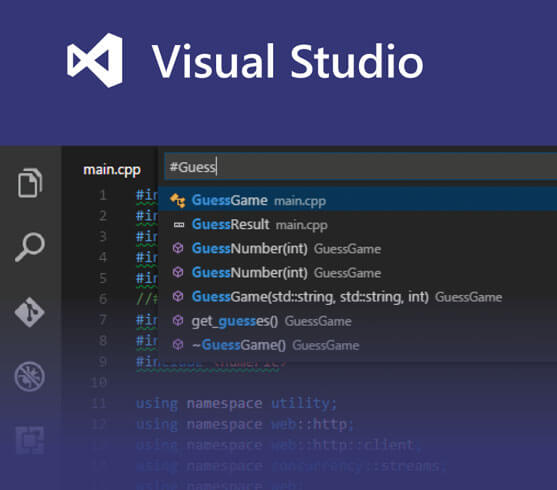Click the method icon beside get_guesses()
Viewport: 557px width, 490px height.
178,321
